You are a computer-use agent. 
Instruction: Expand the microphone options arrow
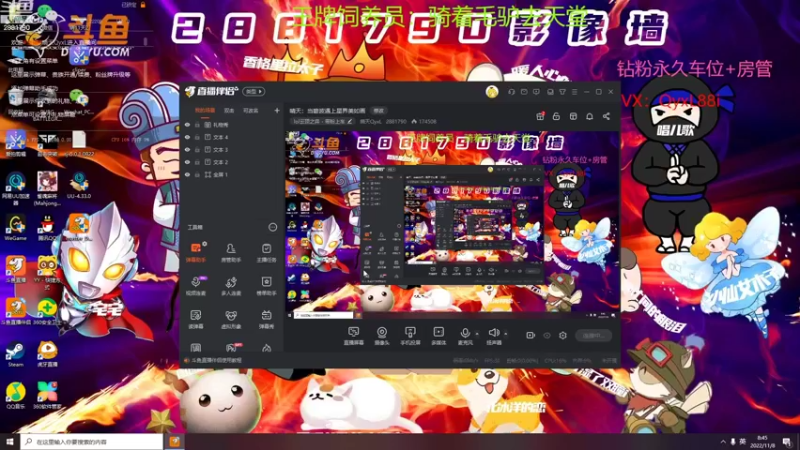pos(477,334)
